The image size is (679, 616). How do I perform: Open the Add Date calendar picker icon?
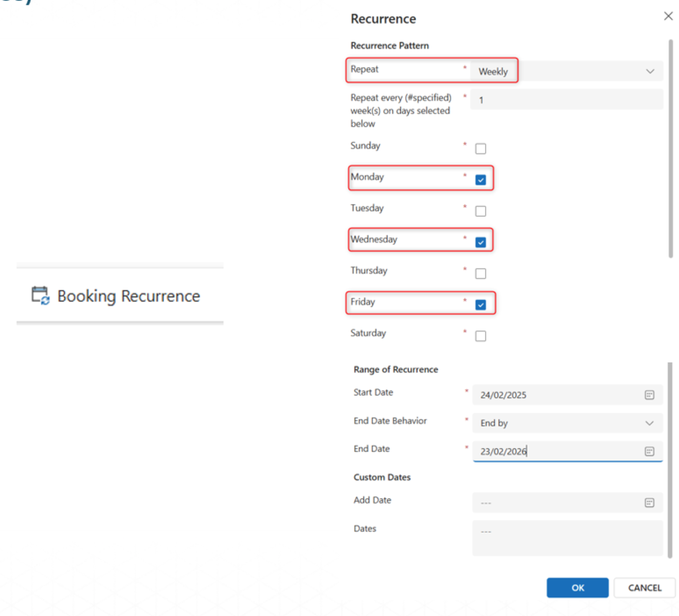pyautogui.click(x=649, y=503)
